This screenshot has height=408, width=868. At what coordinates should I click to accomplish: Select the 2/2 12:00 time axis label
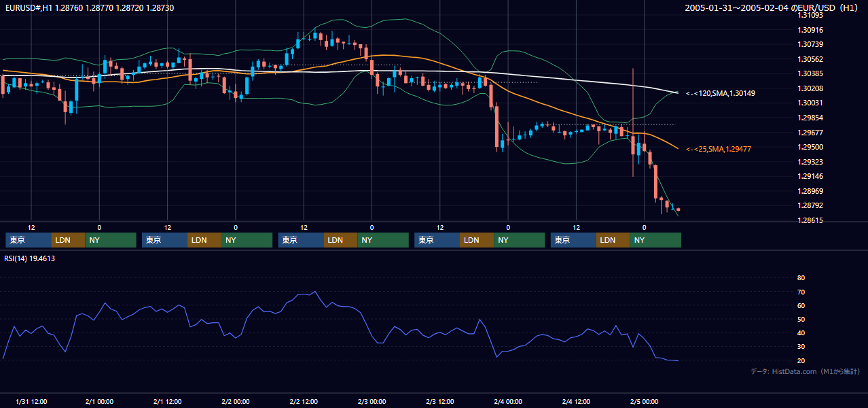[304, 401]
